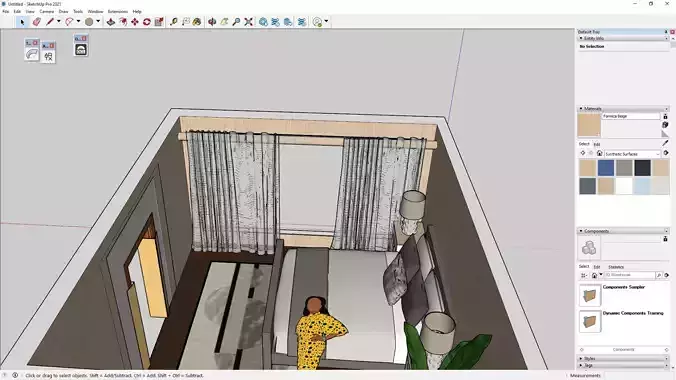Screen dimensions: 676x380
Task: Click the components search magnifier button
Action: pos(659,275)
